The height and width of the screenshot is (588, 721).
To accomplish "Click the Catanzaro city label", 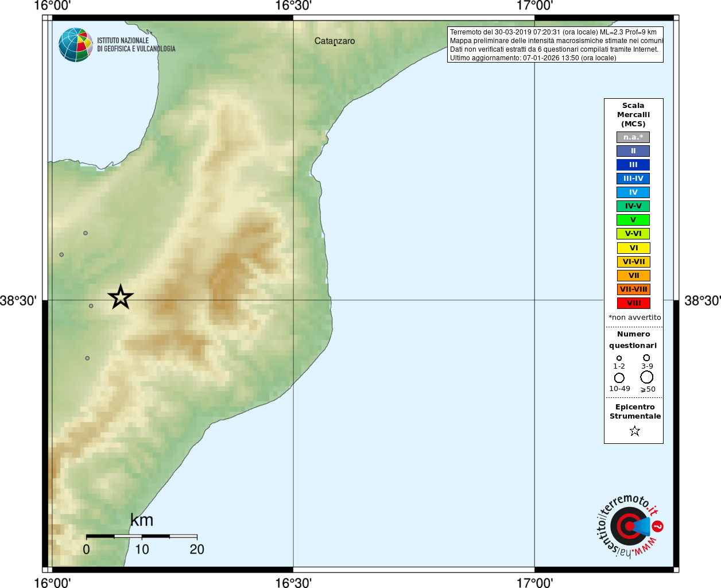I will coord(335,41).
